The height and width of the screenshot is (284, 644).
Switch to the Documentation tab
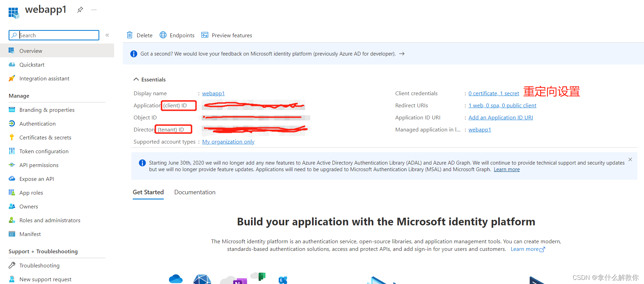[x=195, y=192]
